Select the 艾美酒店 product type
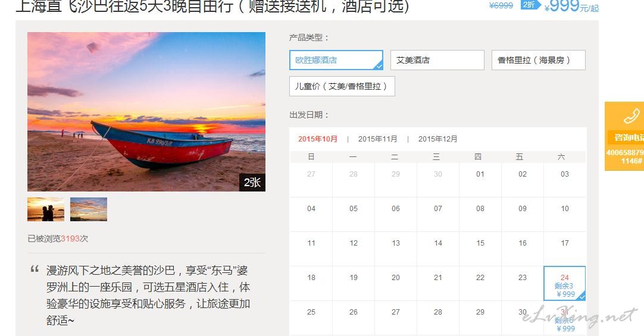 pos(437,60)
